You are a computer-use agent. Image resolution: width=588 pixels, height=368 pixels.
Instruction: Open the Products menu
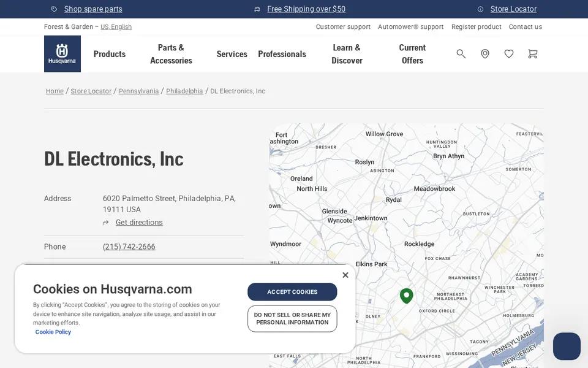[110, 54]
